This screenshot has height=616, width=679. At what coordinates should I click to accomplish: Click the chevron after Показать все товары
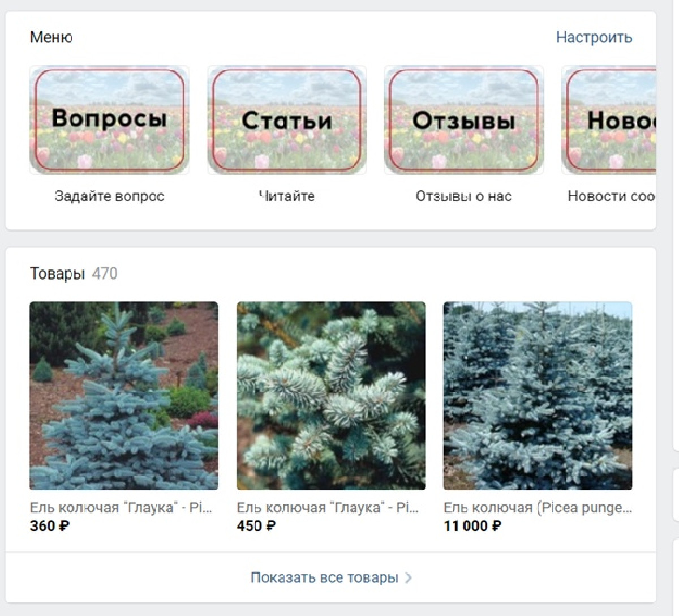(x=408, y=578)
